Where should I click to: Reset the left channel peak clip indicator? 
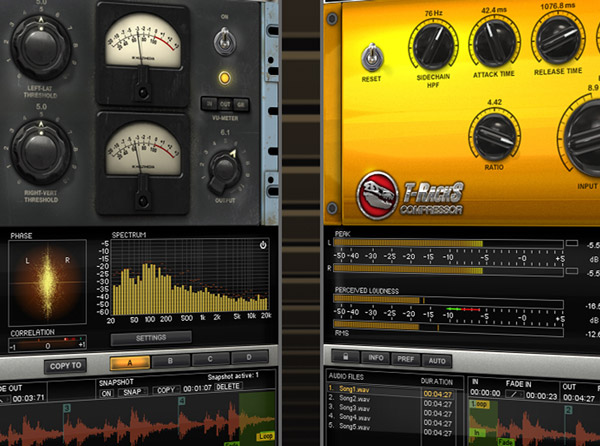(x=571, y=243)
